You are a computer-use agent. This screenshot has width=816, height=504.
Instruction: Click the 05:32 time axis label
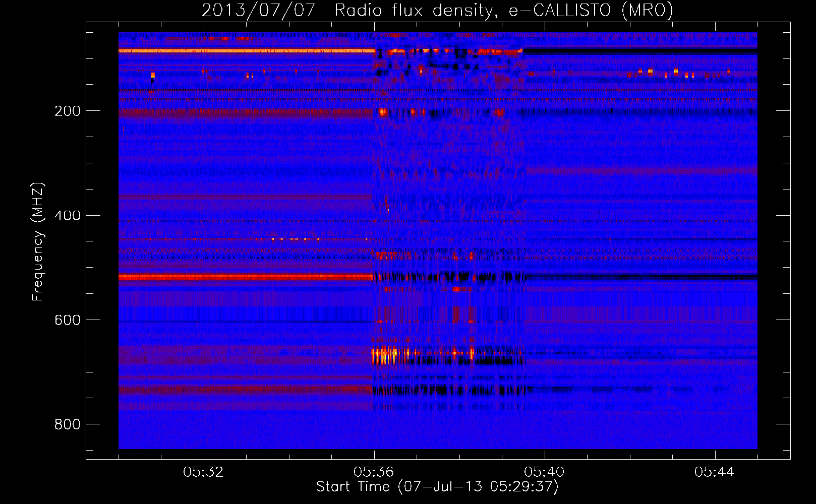pos(203,472)
